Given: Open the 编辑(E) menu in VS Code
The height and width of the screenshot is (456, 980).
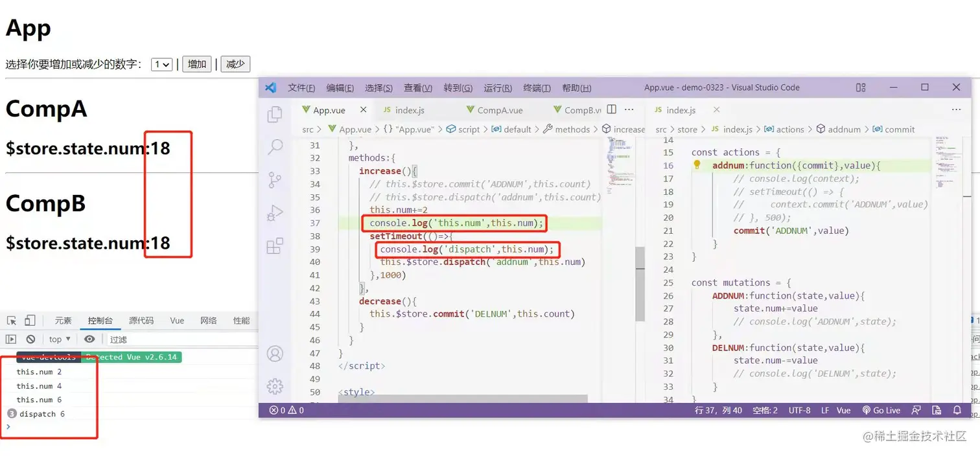Looking at the screenshot, I should [x=340, y=87].
